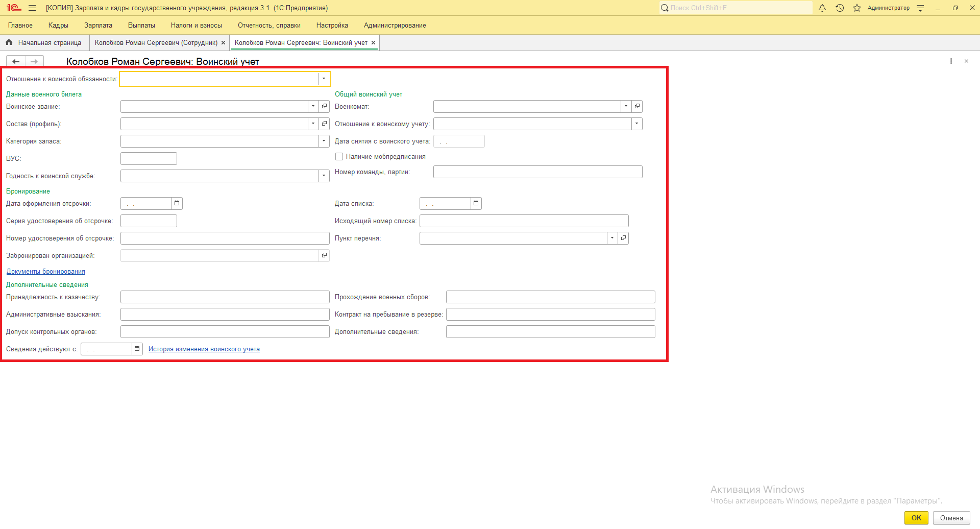Viewport: 980px width, 529px height.
Task: Click Административные взыскания field
Action: coord(225,315)
